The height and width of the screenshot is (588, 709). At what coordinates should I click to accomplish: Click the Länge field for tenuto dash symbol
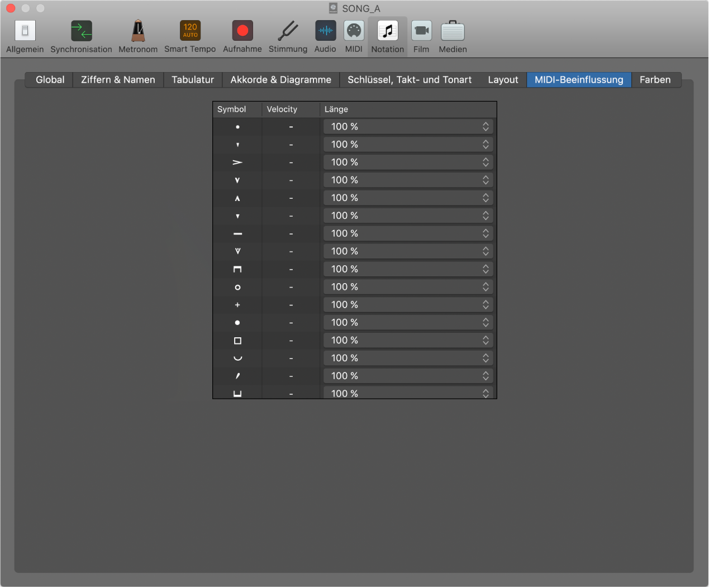pyautogui.click(x=402, y=233)
